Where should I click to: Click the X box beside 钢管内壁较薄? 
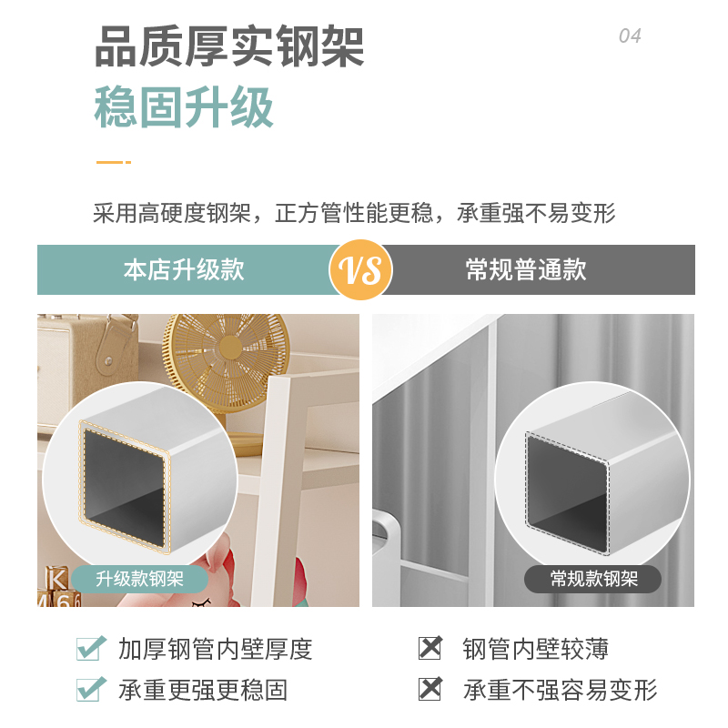point(430,648)
